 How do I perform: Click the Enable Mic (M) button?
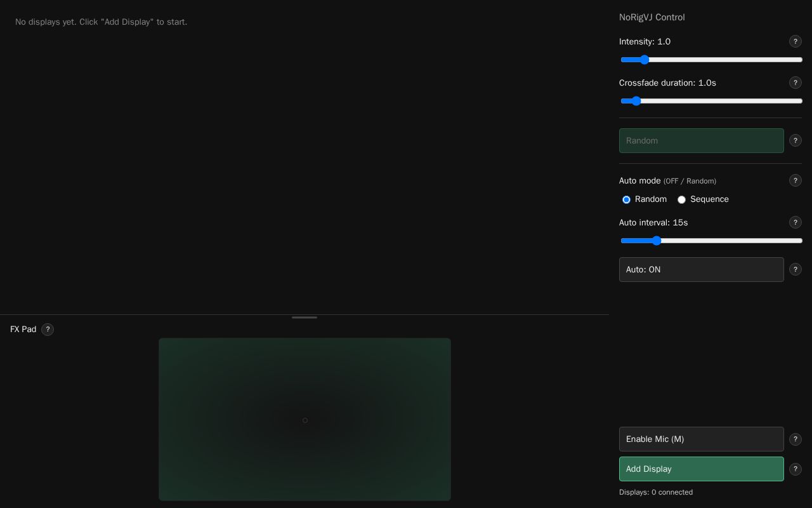click(x=702, y=439)
